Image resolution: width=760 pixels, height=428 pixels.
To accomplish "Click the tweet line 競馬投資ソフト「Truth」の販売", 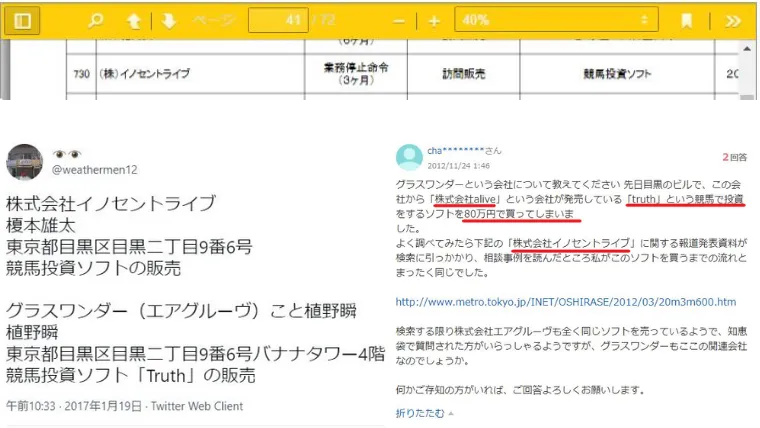I will (x=130, y=376).
